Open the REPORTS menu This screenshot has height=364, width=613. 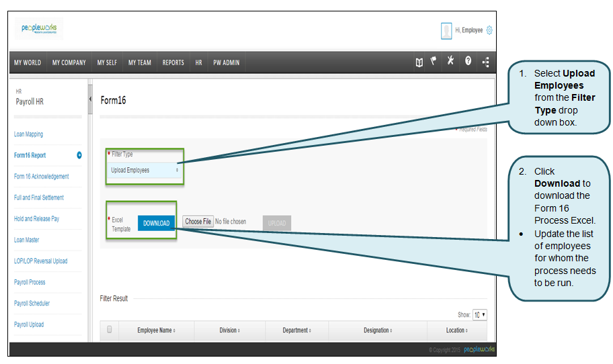(x=173, y=62)
